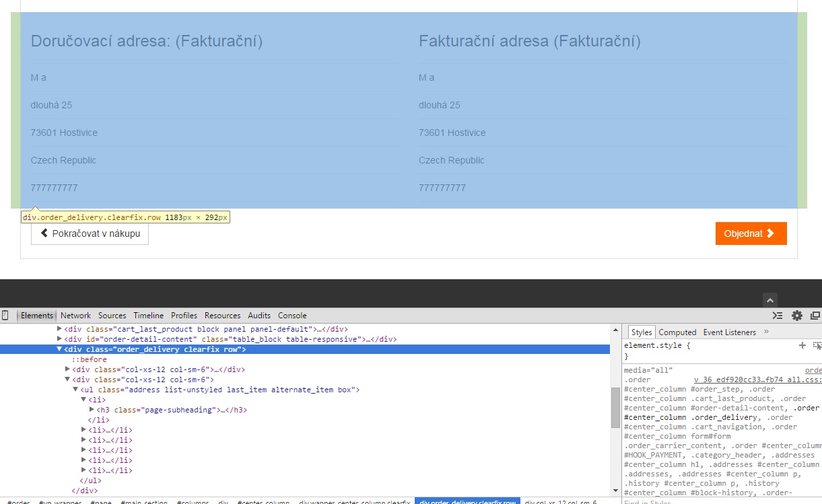Click the media="all" text in Styles
Image resolution: width=822 pixels, height=504 pixels.
pyautogui.click(x=648, y=370)
